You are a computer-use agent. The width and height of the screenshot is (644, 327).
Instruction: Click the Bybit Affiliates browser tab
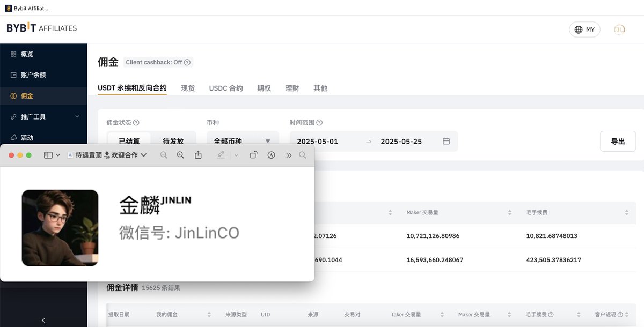[27, 8]
